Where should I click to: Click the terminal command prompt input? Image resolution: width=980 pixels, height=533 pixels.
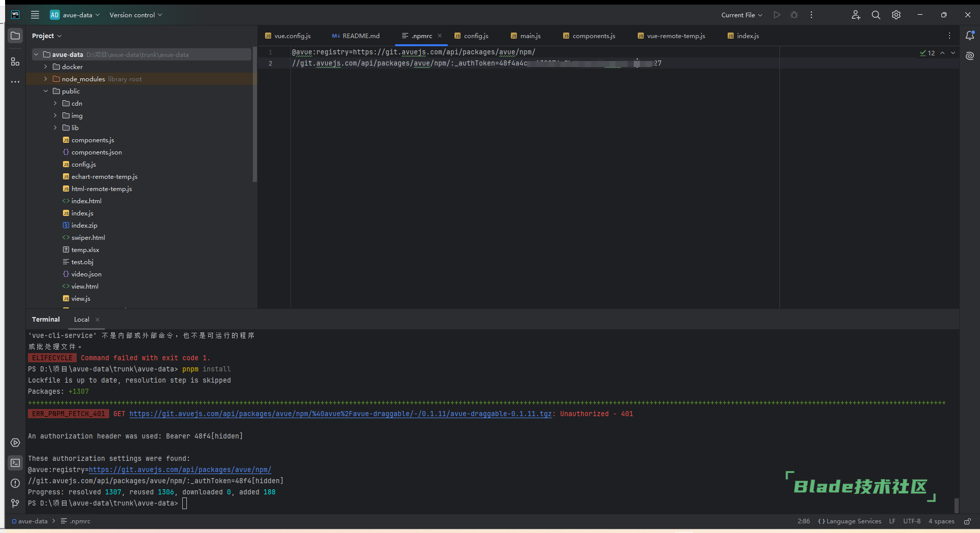coord(185,504)
